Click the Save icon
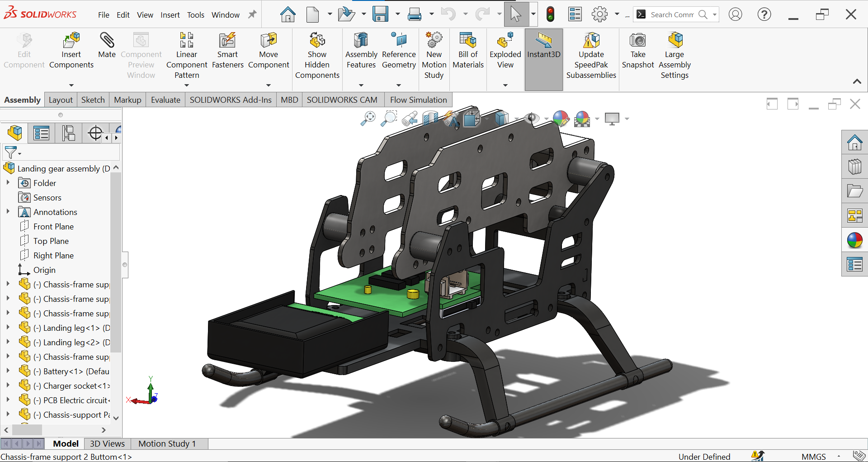The width and height of the screenshot is (868, 462). tap(380, 14)
